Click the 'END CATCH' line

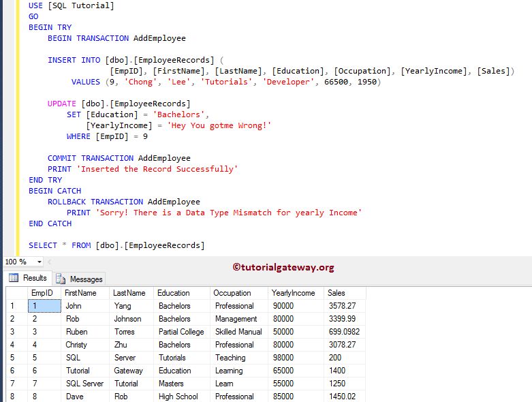coord(50,223)
